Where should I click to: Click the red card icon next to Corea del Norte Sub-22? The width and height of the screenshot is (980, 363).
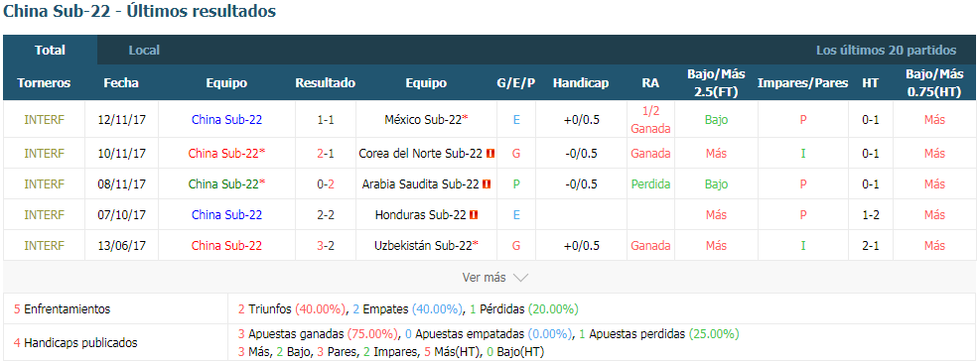pyautogui.click(x=490, y=153)
